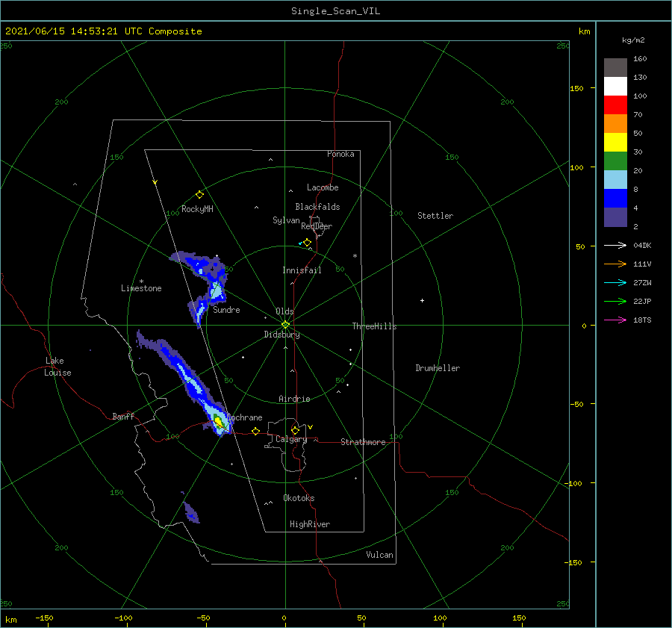Click the Stettler city label
This screenshot has height=628, width=672.
(435, 216)
